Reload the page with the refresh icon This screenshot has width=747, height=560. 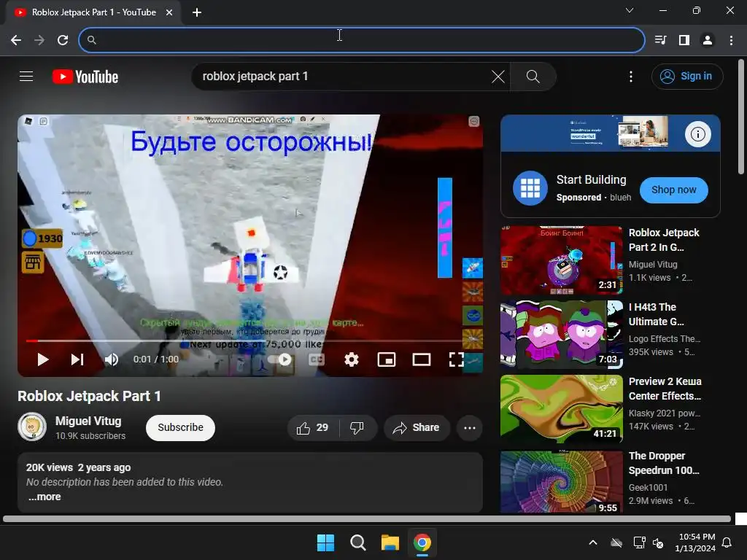[x=63, y=41]
